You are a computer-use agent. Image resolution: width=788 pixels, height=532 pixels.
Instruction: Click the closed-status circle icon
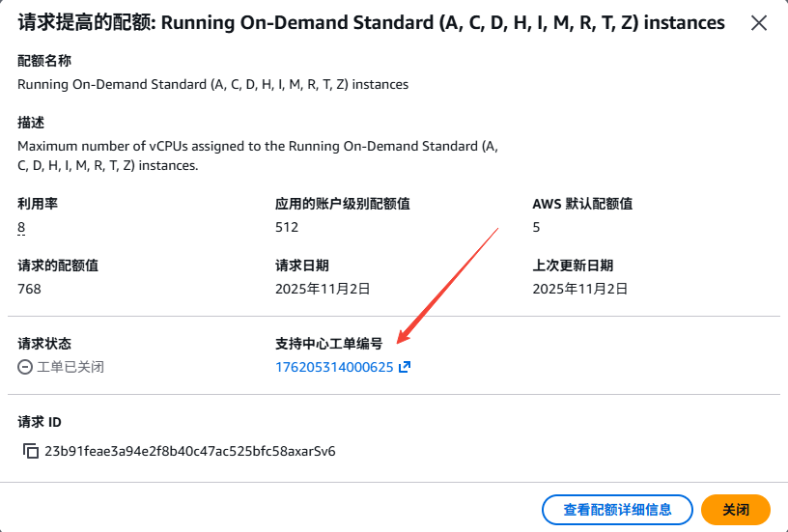pos(25,367)
